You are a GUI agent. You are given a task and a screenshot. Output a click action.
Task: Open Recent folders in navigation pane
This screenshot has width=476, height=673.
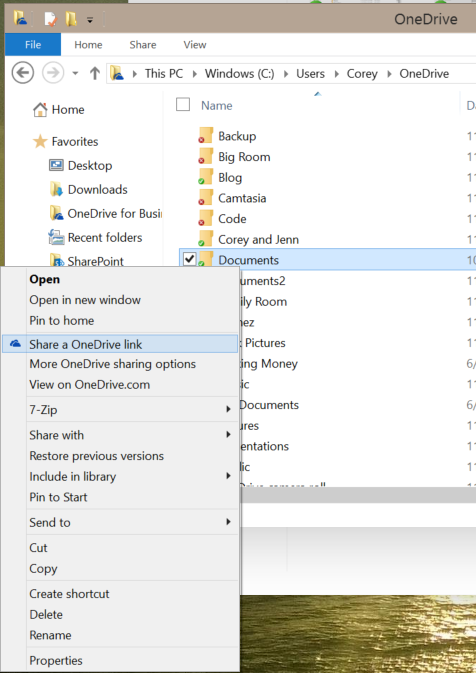[x=105, y=237]
